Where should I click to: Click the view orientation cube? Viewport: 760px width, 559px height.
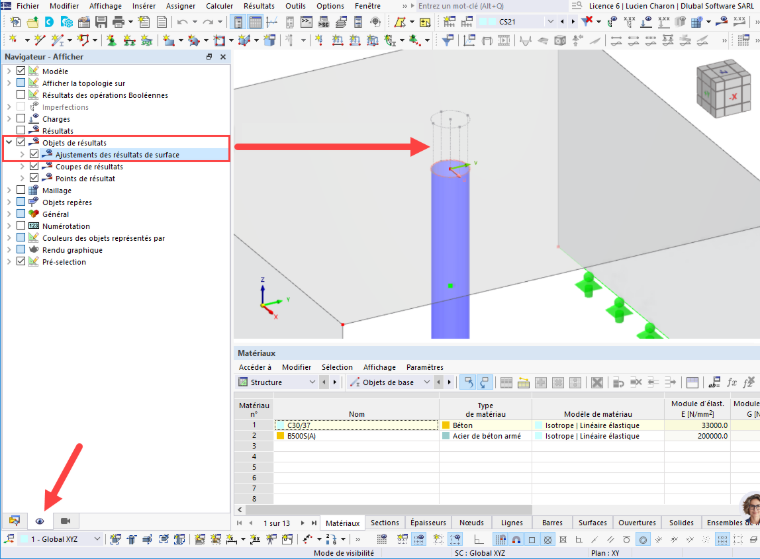click(724, 89)
